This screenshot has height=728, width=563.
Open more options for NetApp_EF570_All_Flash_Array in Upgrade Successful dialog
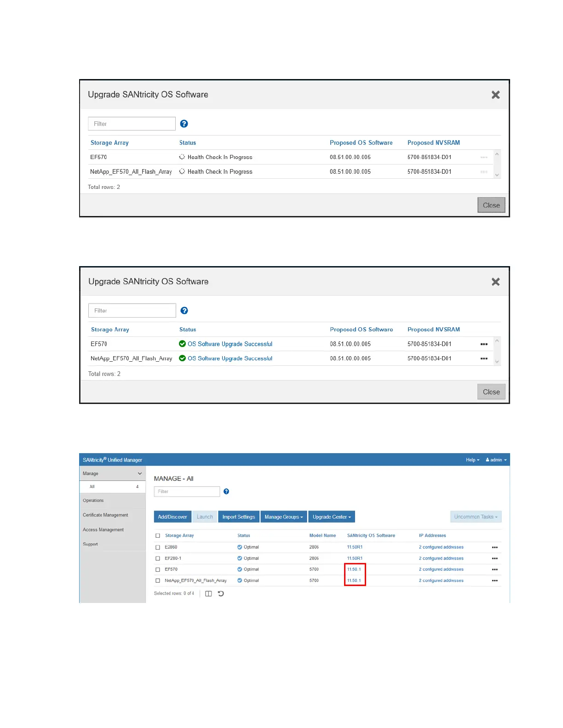pos(484,358)
